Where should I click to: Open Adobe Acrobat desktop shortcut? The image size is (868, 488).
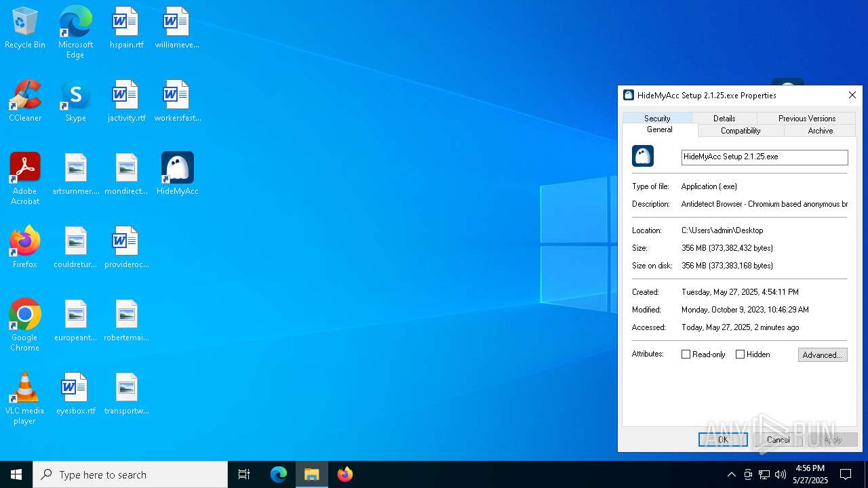pyautogui.click(x=25, y=179)
